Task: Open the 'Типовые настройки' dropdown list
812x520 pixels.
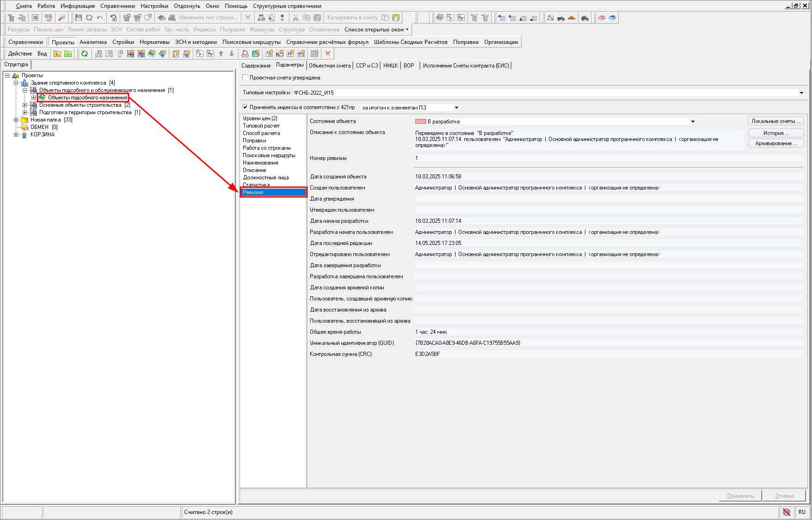Action: click(801, 93)
